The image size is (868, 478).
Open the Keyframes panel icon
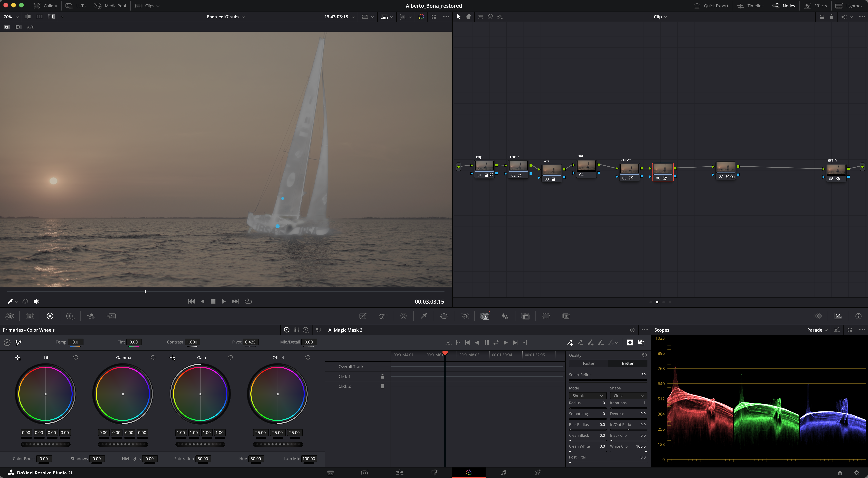click(818, 316)
